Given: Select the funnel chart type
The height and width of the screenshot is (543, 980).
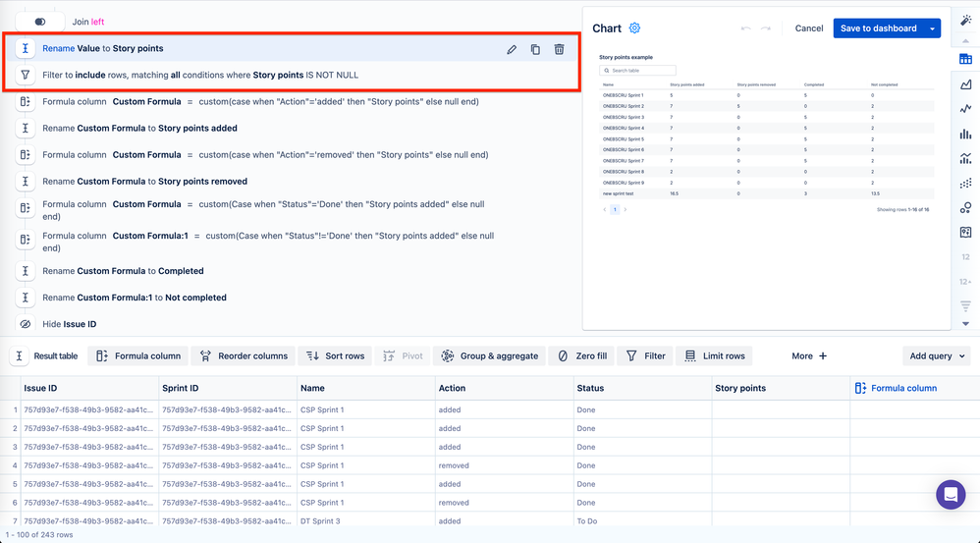Looking at the screenshot, I should (965, 305).
